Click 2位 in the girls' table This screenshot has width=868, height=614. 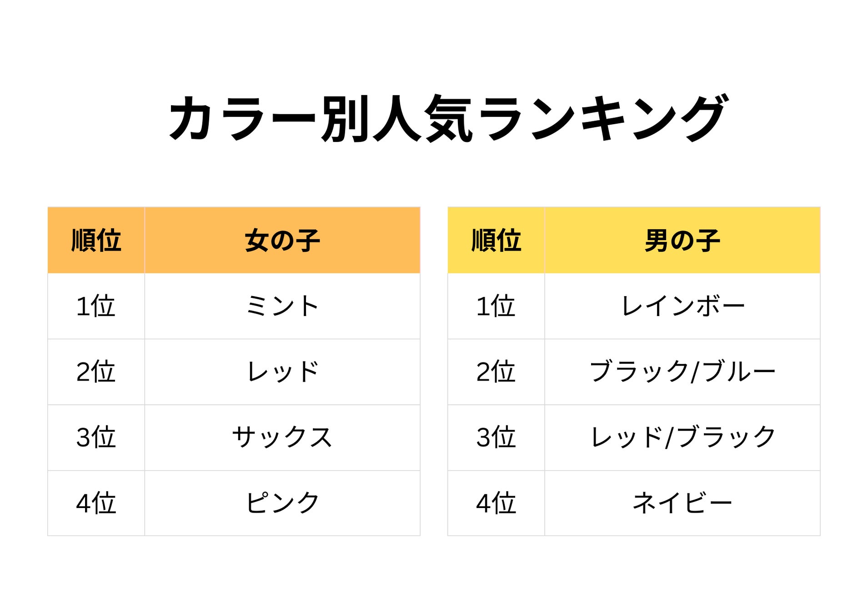pyautogui.click(x=96, y=372)
